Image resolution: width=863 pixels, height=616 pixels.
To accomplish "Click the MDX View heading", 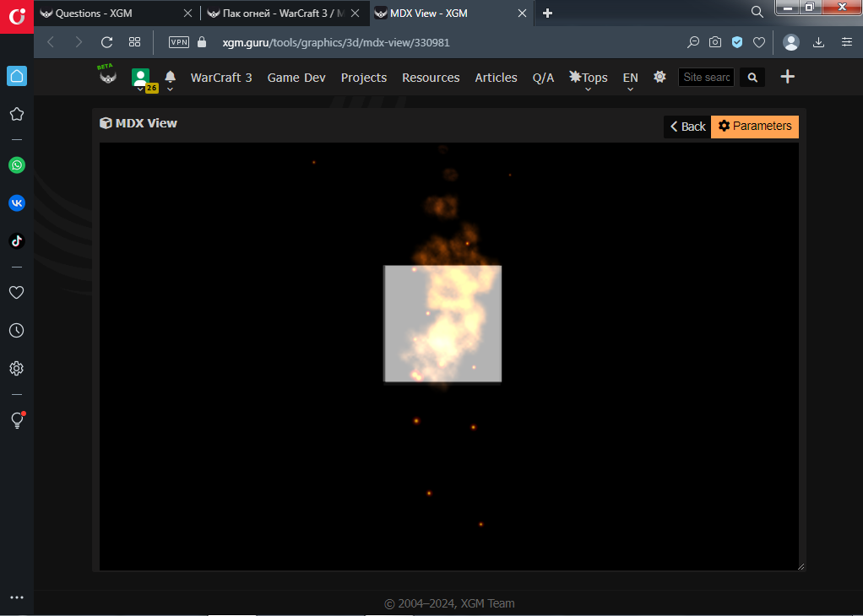I will tap(138, 123).
